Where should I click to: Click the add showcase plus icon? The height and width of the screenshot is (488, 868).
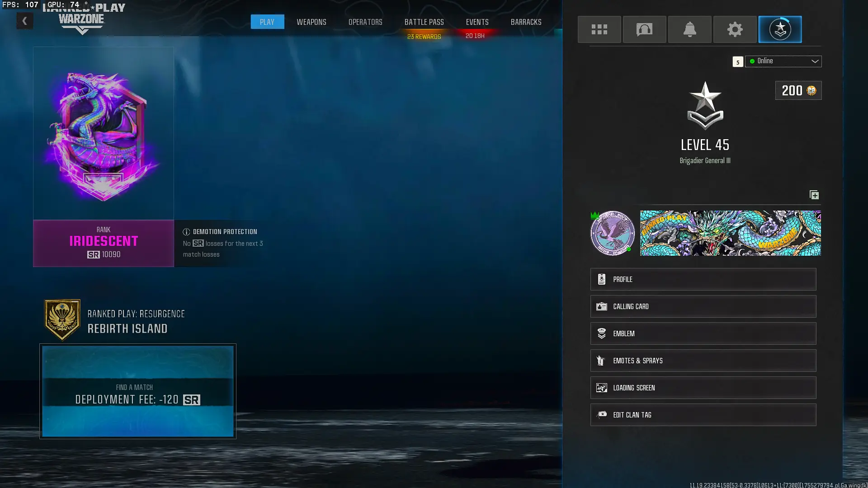click(814, 195)
